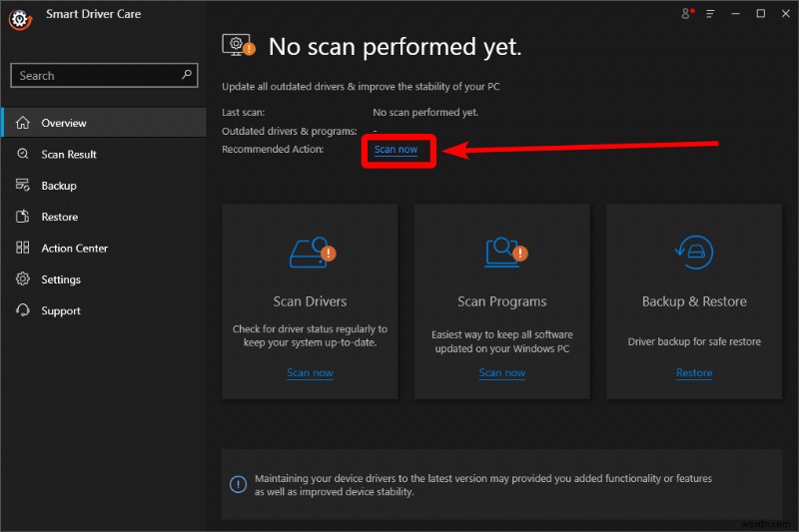The height and width of the screenshot is (532, 799).
Task: Click the Restore link under Backup & Restore
Action: (x=694, y=372)
